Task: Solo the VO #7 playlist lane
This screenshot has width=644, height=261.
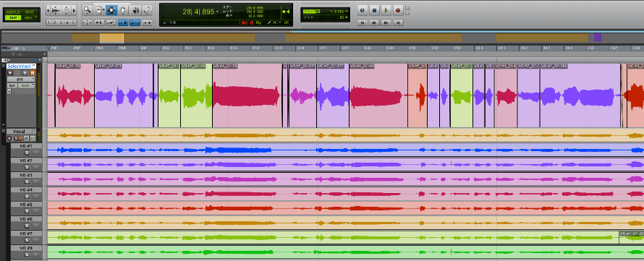Action: pos(27,240)
